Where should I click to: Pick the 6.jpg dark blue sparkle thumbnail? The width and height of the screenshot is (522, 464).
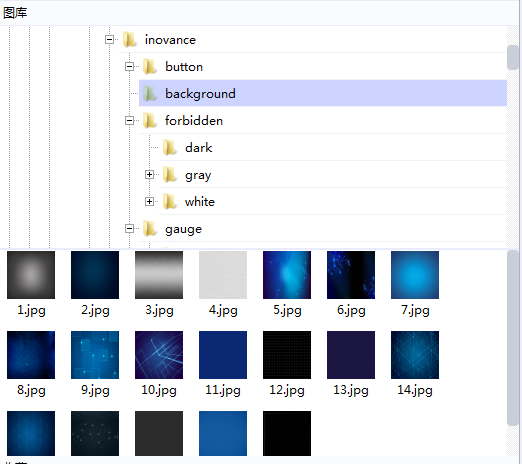click(351, 275)
